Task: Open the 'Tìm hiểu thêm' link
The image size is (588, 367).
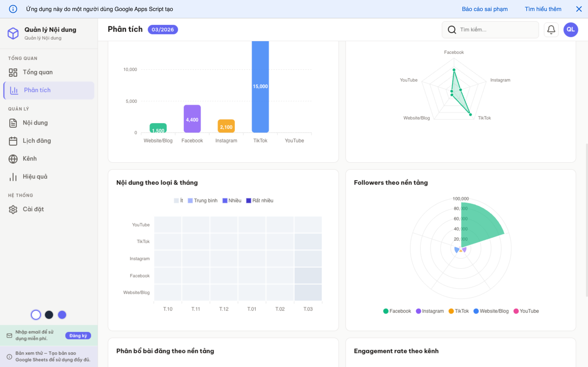Action: point(543,9)
